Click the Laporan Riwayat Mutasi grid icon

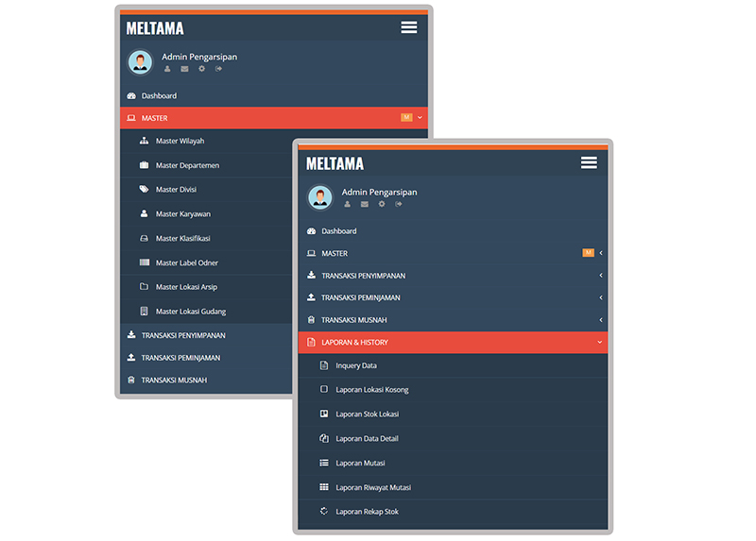pyautogui.click(x=324, y=488)
